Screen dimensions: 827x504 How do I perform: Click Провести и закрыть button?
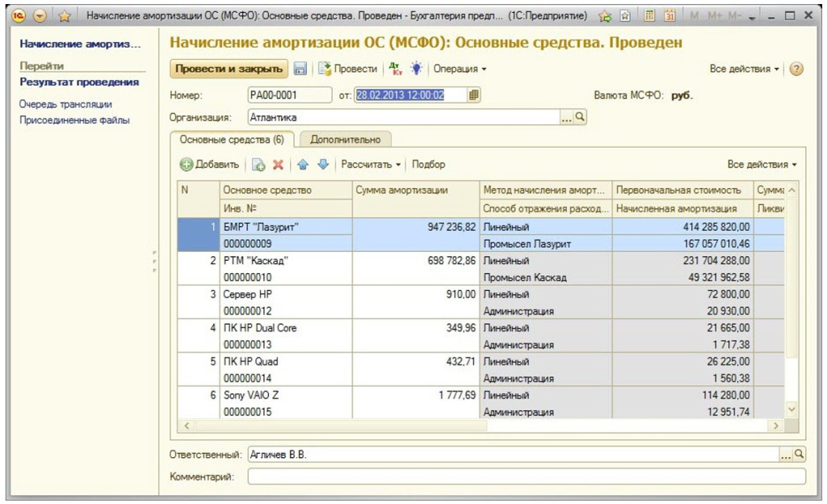pyautogui.click(x=229, y=69)
